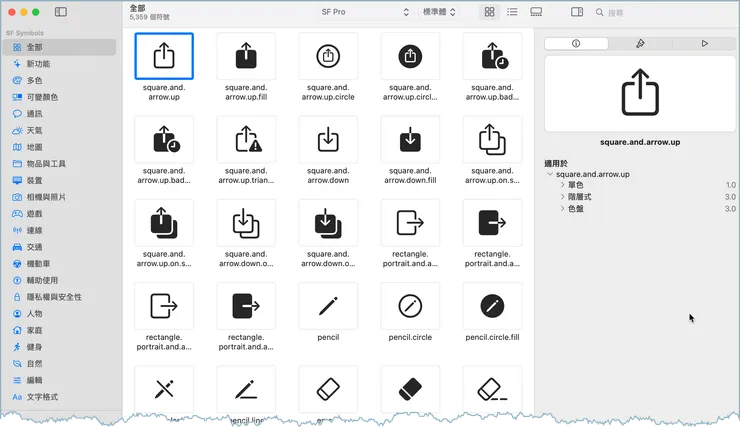Screen dimensions: 740x427
Task: Open the 遊戲 category in sidebar
Action: [59, 214]
